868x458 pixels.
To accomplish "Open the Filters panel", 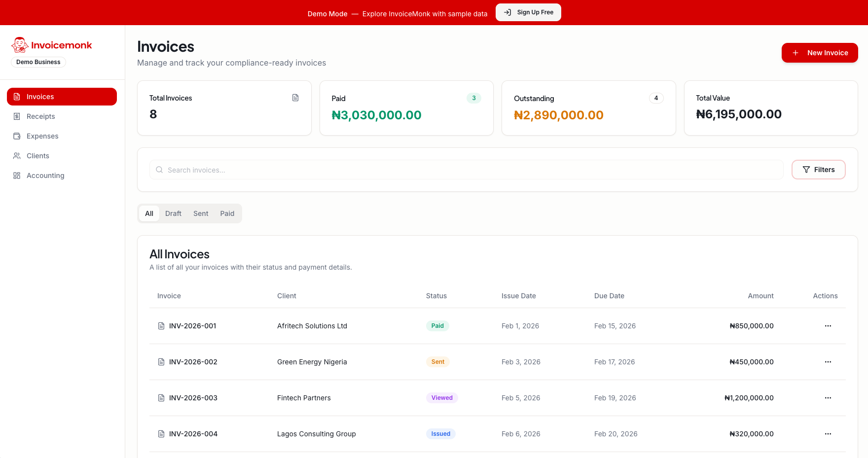I will [x=819, y=170].
